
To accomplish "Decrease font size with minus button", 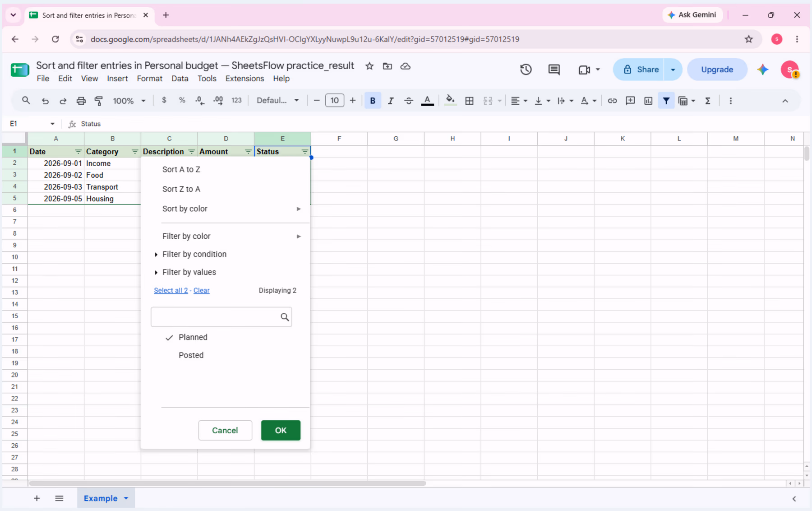I will 317,100.
